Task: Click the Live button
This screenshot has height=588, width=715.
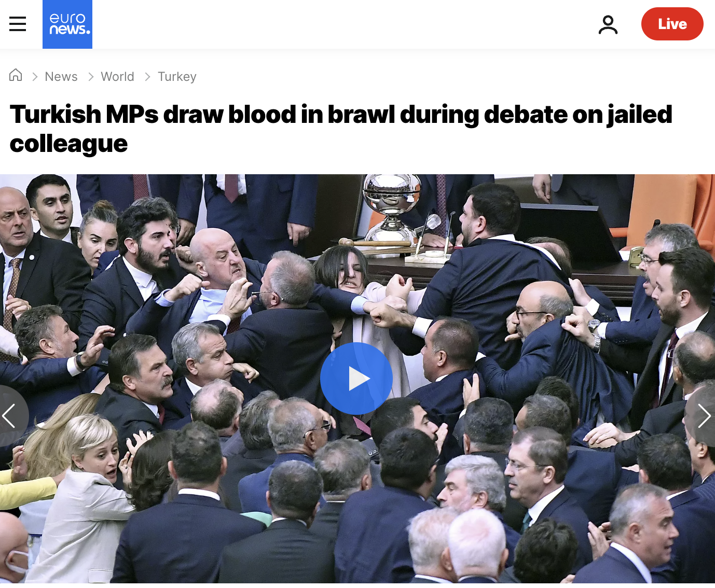Action: [x=672, y=24]
